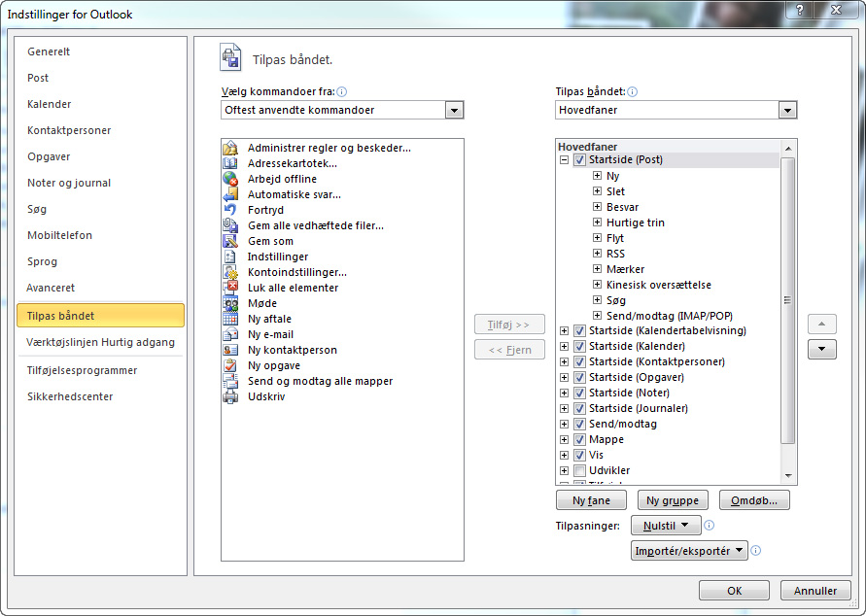This screenshot has height=616, width=866.
Task: Open Sikkerhedscenter page
Action: coord(70,396)
